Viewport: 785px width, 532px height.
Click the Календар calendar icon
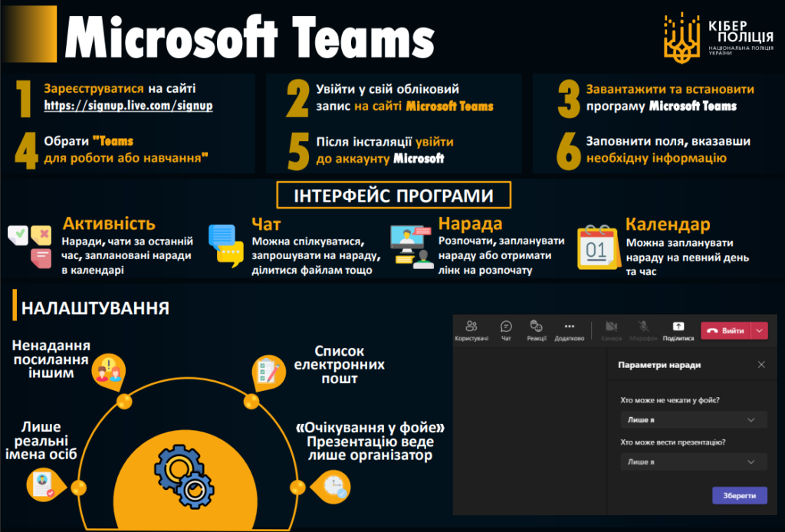598,248
